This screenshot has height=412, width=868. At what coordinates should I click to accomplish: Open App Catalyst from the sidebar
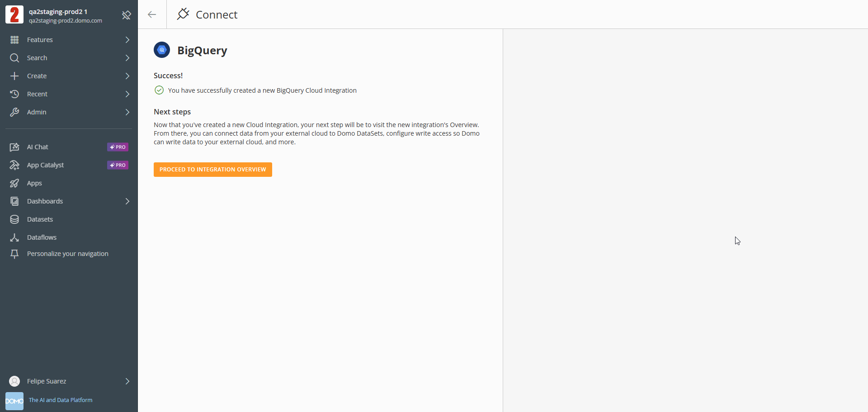point(69,165)
